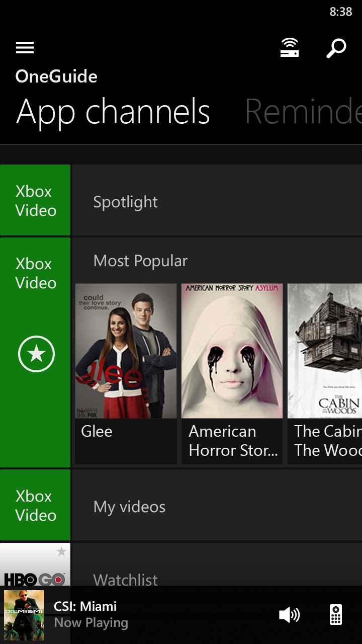Open The Cabin in the Woods poster
The width and height of the screenshot is (362, 644).
point(325,351)
